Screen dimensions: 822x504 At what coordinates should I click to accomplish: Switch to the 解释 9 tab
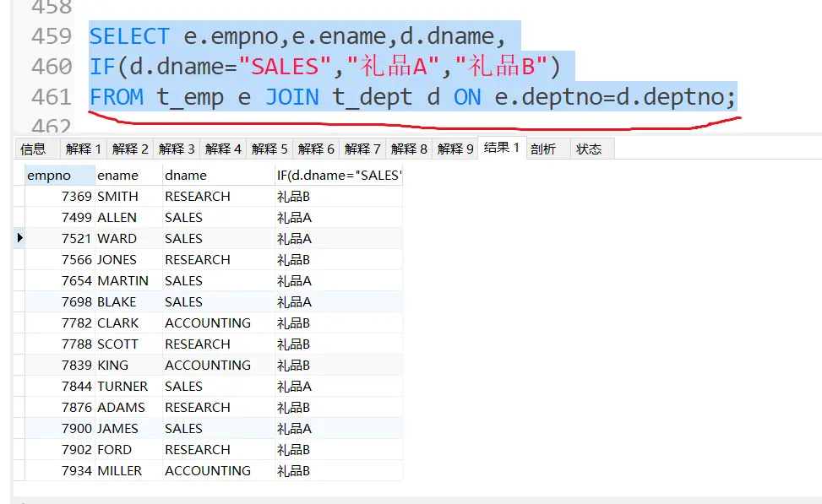pyautogui.click(x=455, y=149)
